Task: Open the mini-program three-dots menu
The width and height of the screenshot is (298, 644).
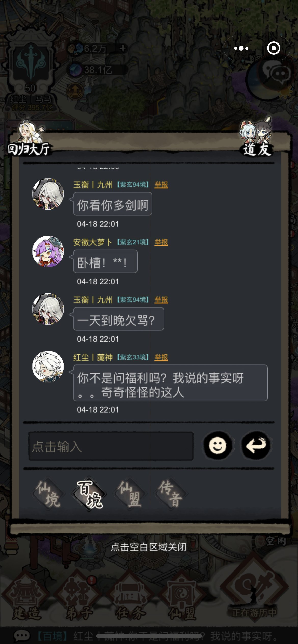Action: pos(241,48)
